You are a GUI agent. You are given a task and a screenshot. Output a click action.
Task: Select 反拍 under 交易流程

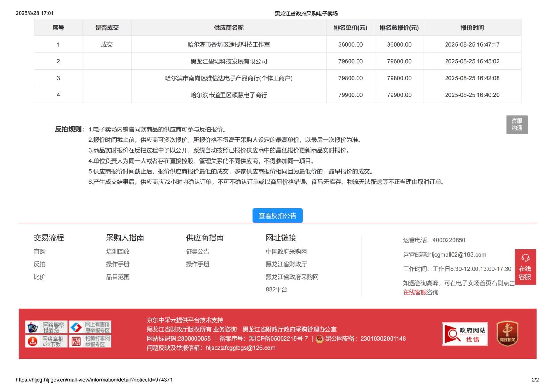coord(40,264)
